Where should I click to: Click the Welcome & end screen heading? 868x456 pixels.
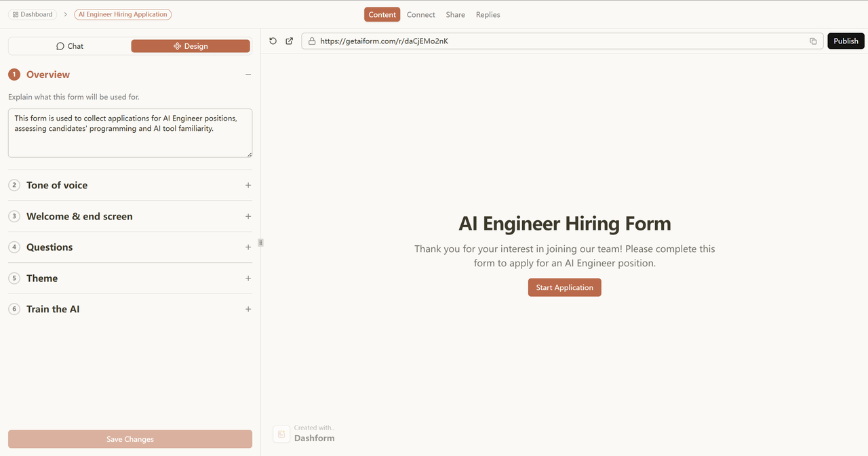pyautogui.click(x=79, y=216)
